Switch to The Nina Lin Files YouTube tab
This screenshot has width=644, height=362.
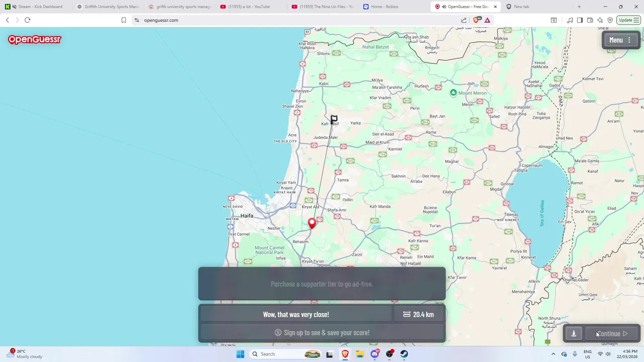[323, 7]
